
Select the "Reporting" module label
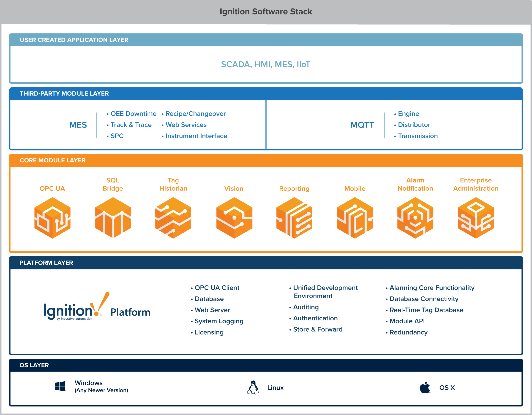(x=294, y=189)
